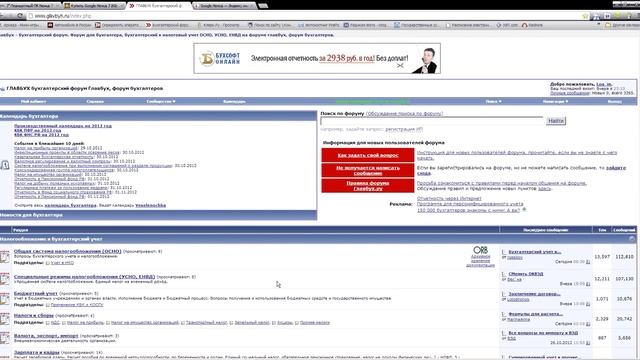This screenshot has width=640, height=360.
Task: Collapse the Налогообложение и бухгалтерский учет category
Action: (631, 239)
